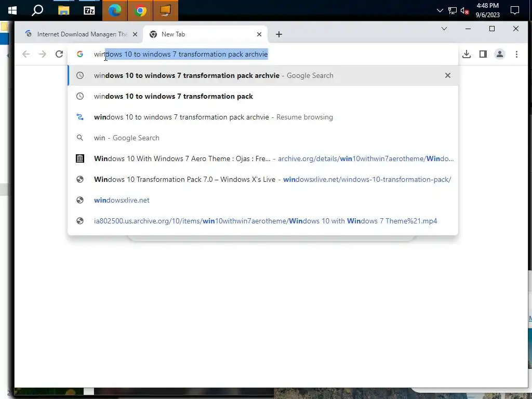
Task: Click the magnifier icon beside 'win'
Action: click(x=79, y=138)
